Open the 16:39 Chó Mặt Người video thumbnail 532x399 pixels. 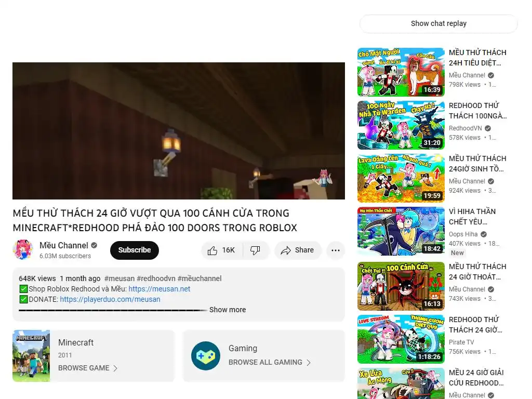click(401, 72)
